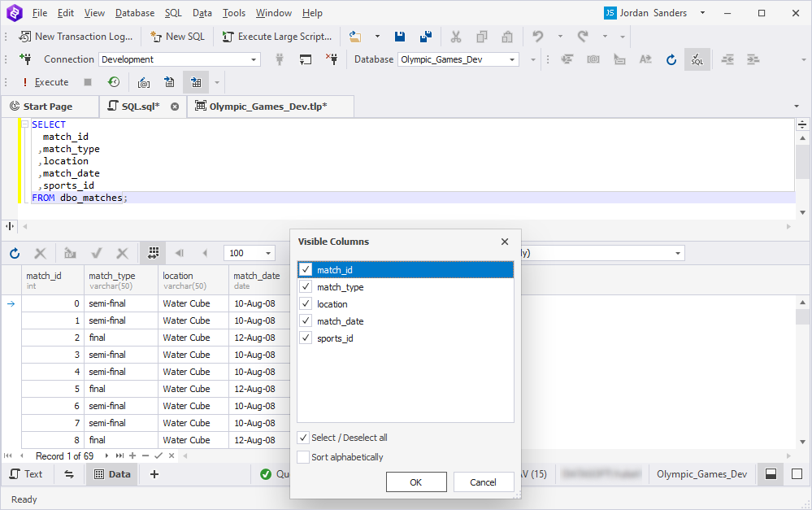This screenshot has height=510, width=812.
Task: Click the increase indent icon
Action: 753,59
